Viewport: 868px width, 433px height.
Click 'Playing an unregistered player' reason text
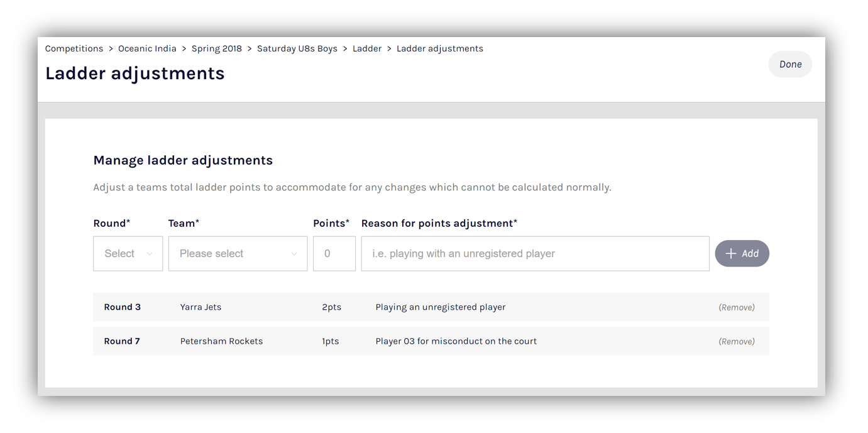click(x=440, y=307)
